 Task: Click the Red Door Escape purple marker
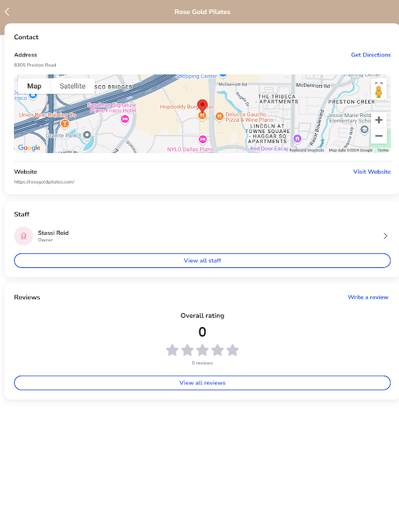tap(297, 138)
